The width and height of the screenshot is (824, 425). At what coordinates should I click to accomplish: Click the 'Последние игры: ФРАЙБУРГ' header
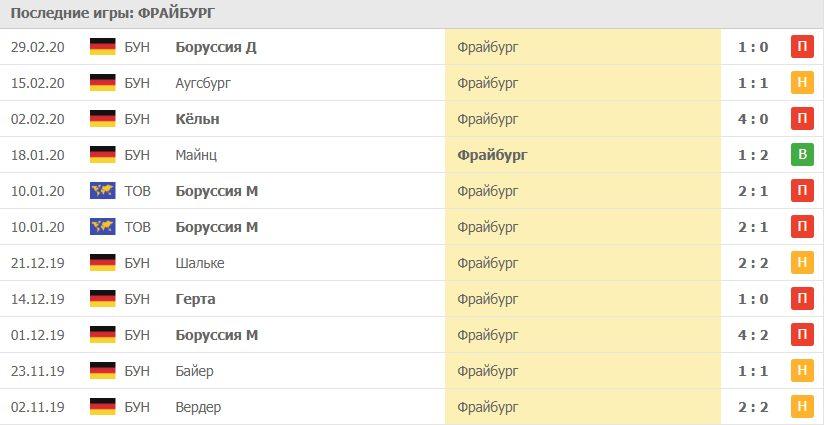click(x=112, y=13)
